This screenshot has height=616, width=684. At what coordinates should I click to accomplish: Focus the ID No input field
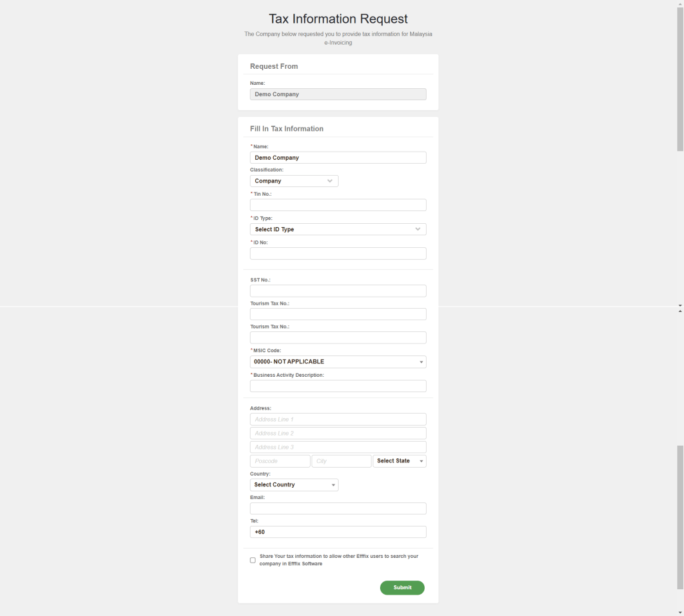pyautogui.click(x=338, y=254)
